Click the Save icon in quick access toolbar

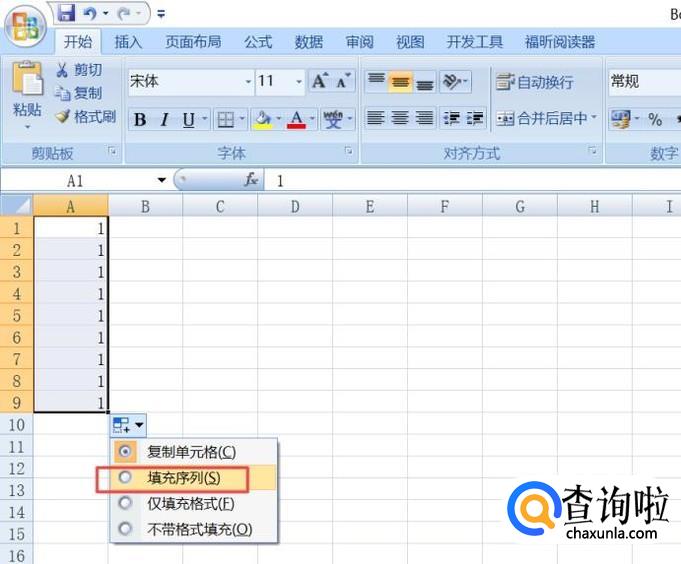67,14
